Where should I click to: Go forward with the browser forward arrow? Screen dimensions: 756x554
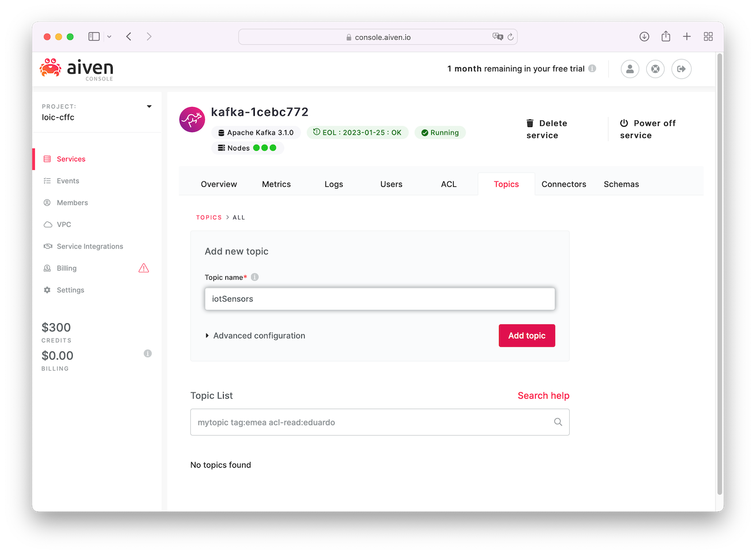(149, 37)
